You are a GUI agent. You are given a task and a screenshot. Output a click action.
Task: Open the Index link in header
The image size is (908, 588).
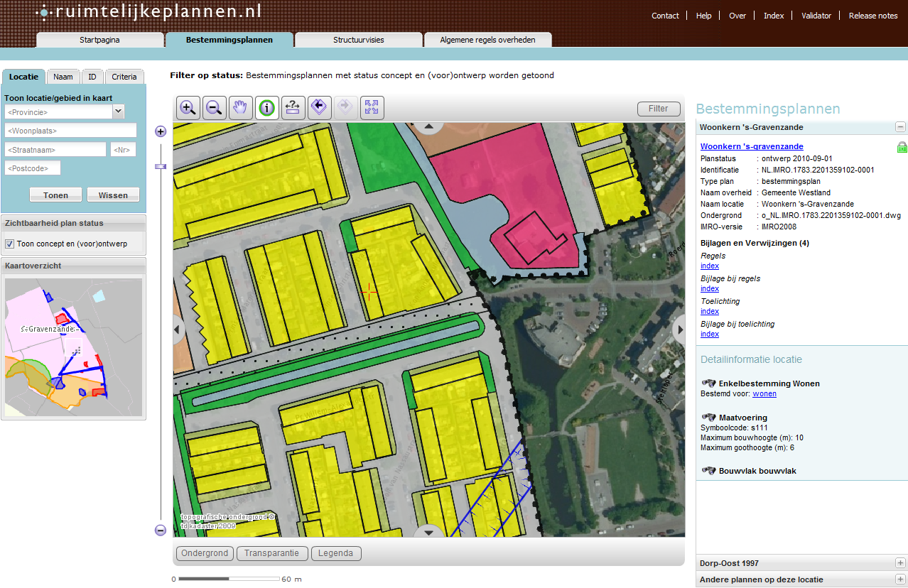[774, 16]
